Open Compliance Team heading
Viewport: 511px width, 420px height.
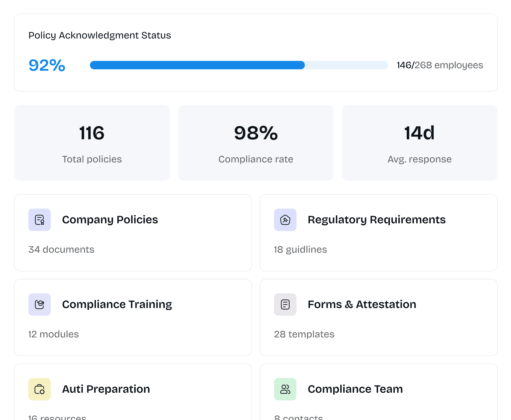pos(355,389)
